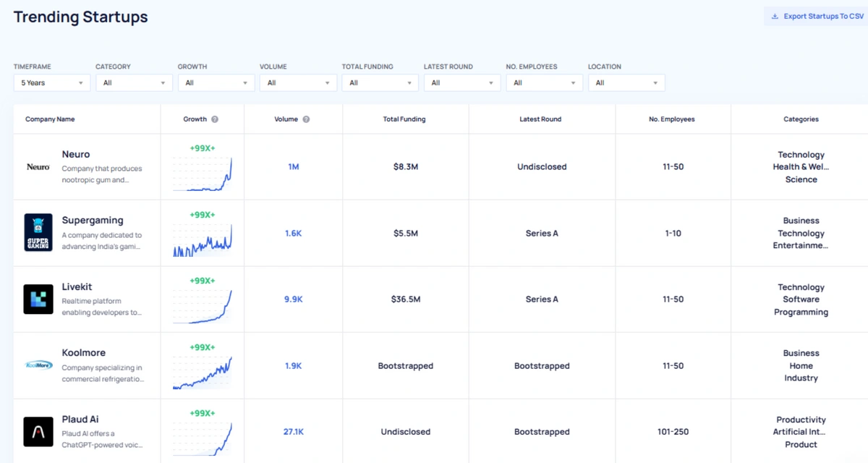Open the Supergaming company name link

point(93,221)
